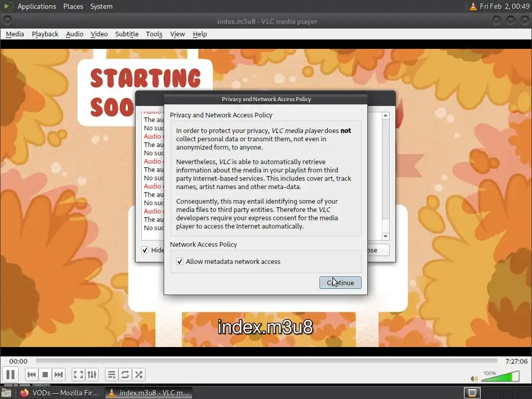Switch to VODs Mozilla Firefox taskbar item

60,393
